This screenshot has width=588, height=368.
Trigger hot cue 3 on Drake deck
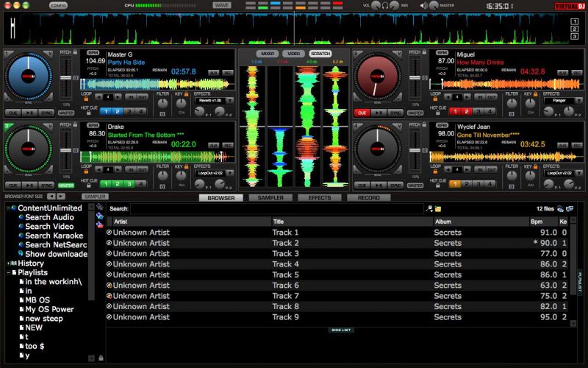click(x=129, y=184)
